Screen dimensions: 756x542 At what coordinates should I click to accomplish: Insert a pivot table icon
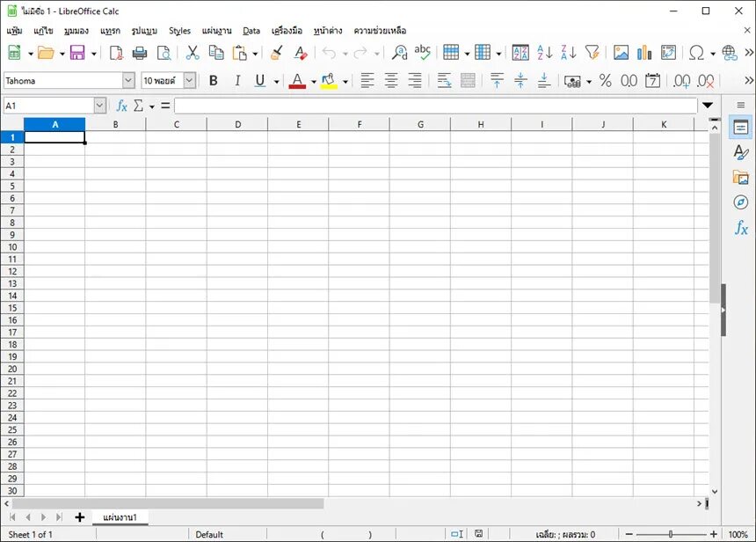point(668,53)
